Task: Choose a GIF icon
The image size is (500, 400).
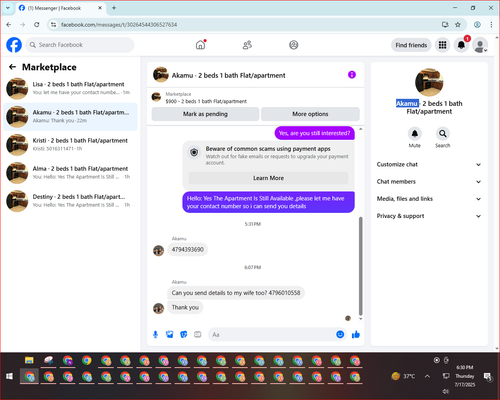Action: pyautogui.click(x=198, y=334)
